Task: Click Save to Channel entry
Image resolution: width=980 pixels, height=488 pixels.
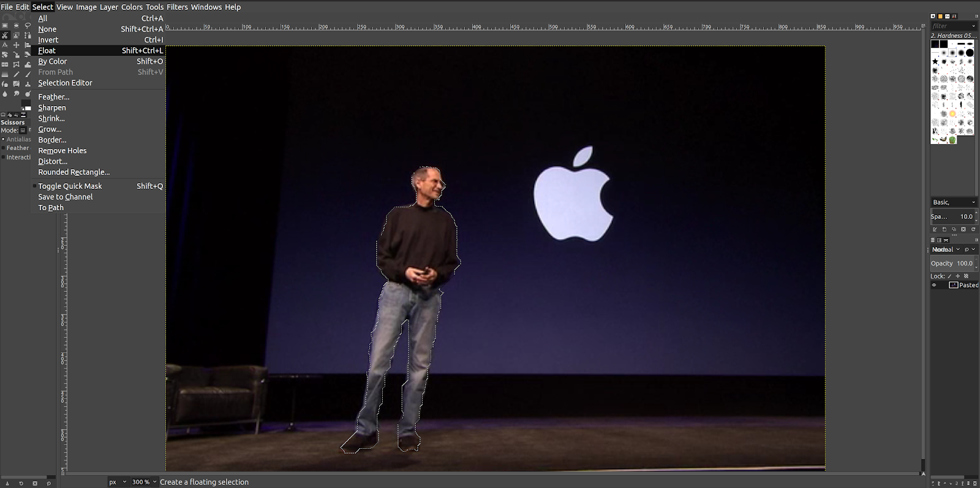Action: pos(98,197)
